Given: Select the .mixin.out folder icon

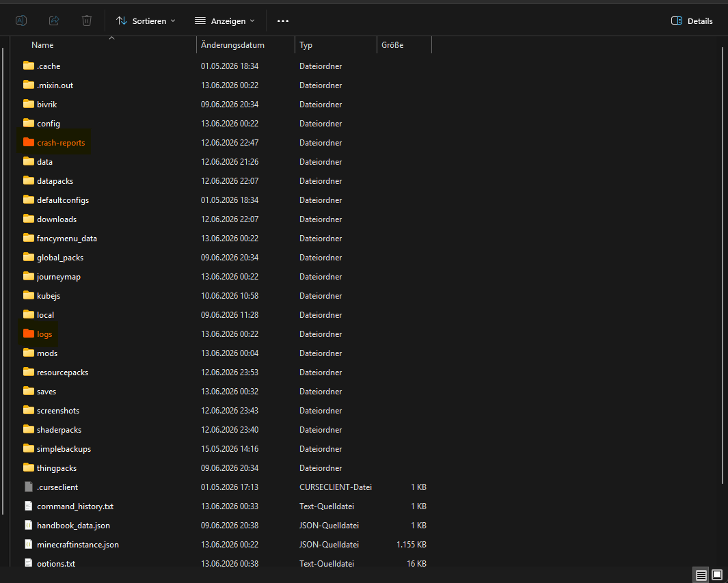Looking at the screenshot, I should tap(29, 85).
